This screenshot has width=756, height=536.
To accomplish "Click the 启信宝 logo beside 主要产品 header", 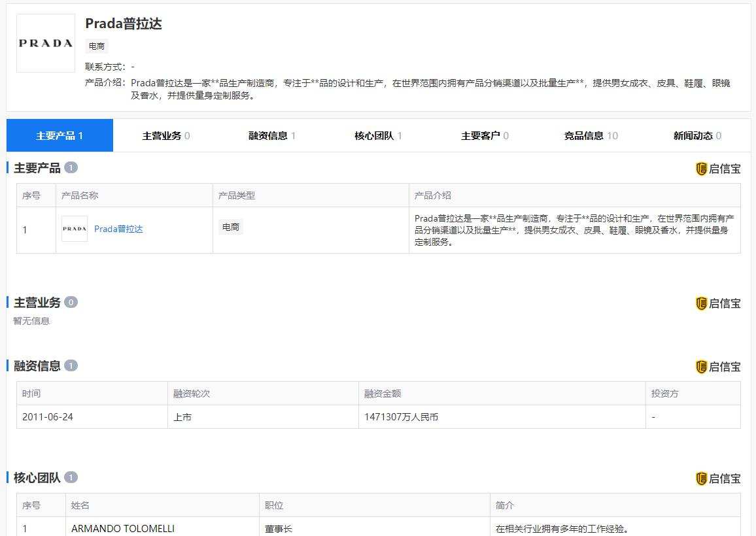I will tap(717, 169).
